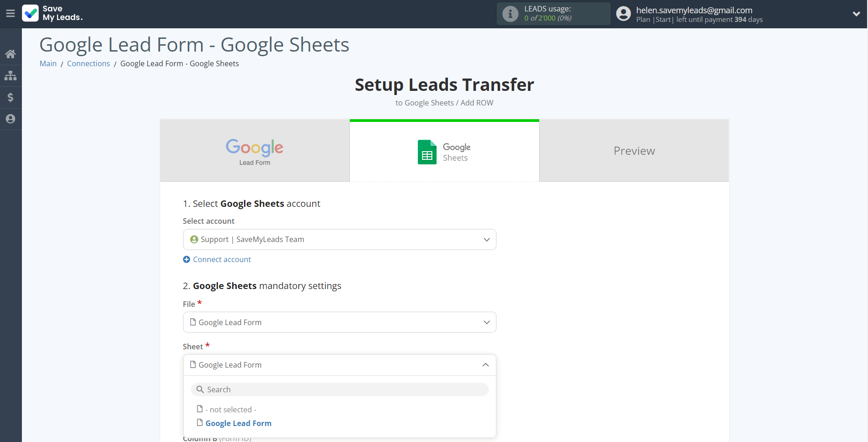Open the billing dollar sidebar icon
Screen dimensions: 868x442
10,97
